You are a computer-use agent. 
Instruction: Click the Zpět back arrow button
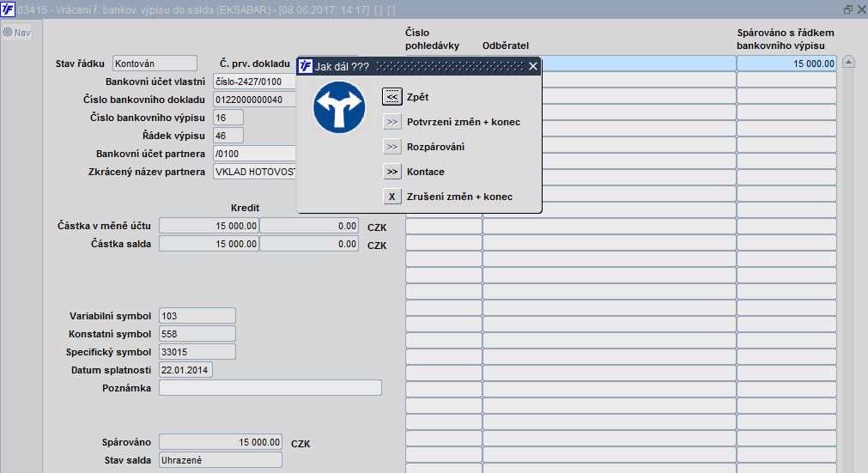(x=392, y=97)
